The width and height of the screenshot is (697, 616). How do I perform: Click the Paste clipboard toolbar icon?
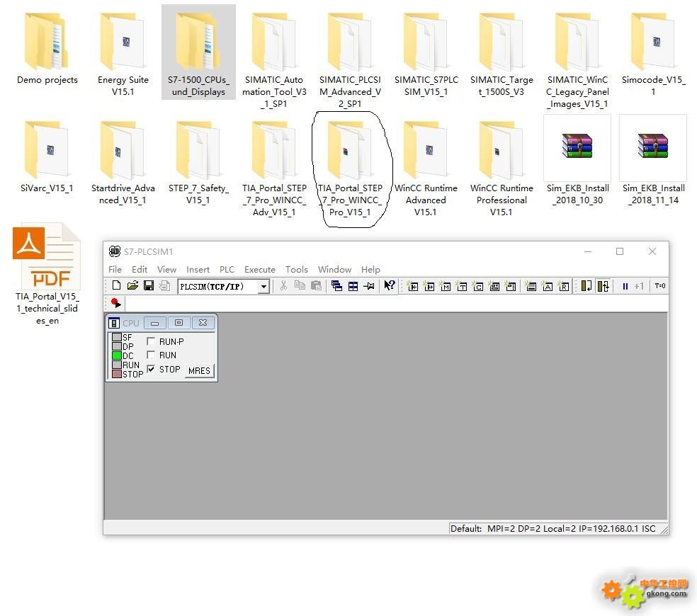(316, 286)
